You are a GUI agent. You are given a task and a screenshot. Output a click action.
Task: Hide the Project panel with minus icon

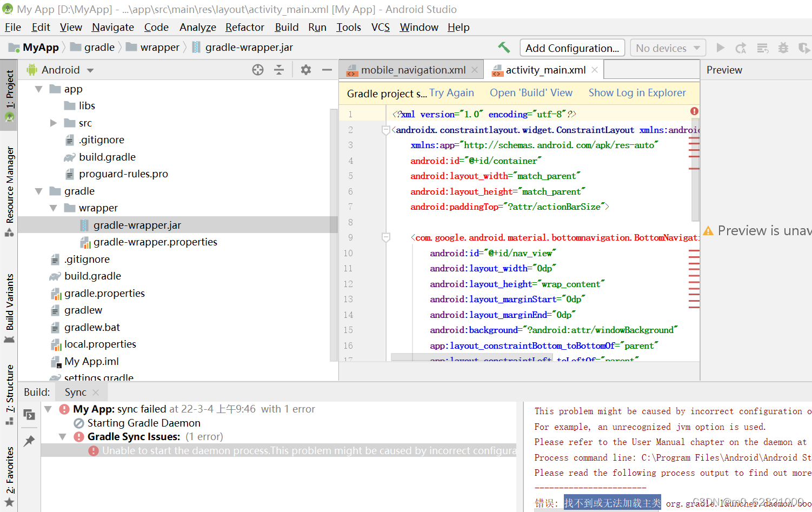[327, 70]
